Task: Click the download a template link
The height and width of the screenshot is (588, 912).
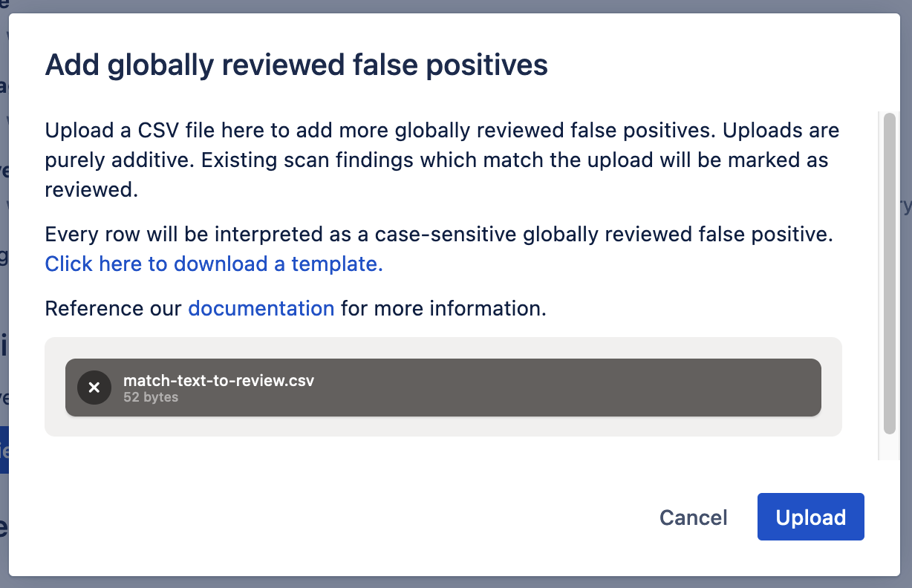Action: 214,264
